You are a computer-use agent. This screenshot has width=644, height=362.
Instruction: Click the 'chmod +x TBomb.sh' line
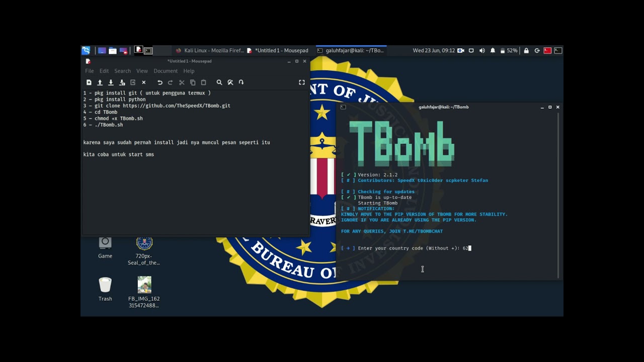click(x=113, y=119)
